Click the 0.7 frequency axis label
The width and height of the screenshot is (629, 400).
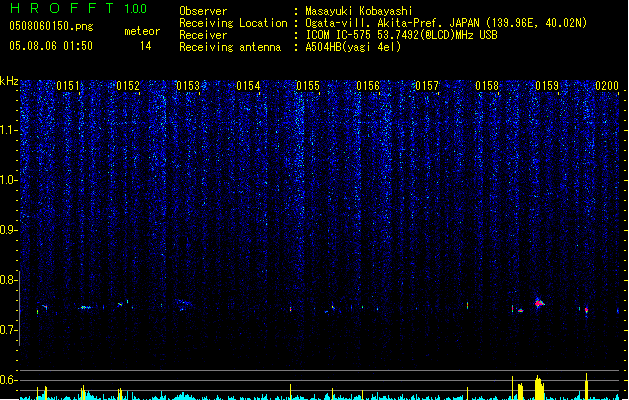point(9,330)
